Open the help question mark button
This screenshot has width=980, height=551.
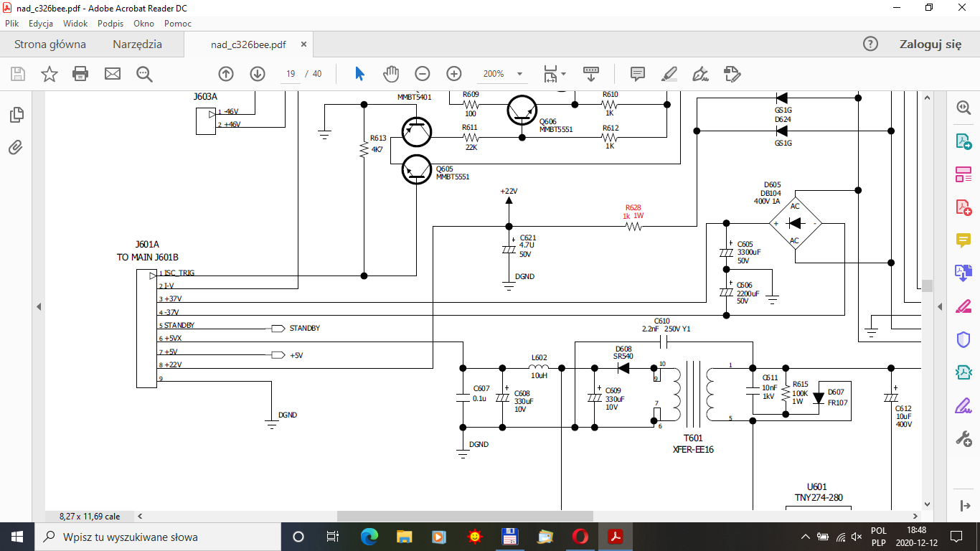[870, 44]
